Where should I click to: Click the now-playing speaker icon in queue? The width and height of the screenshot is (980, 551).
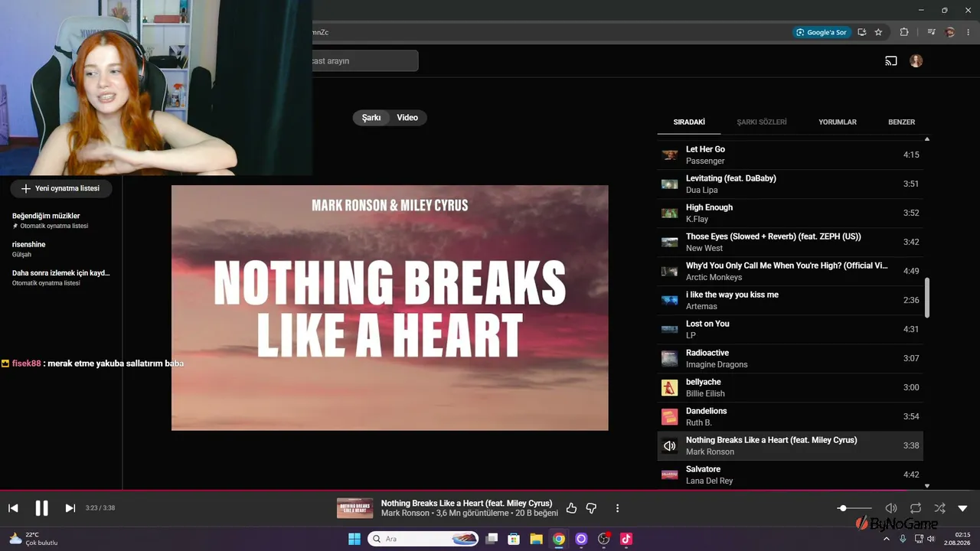click(670, 446)
